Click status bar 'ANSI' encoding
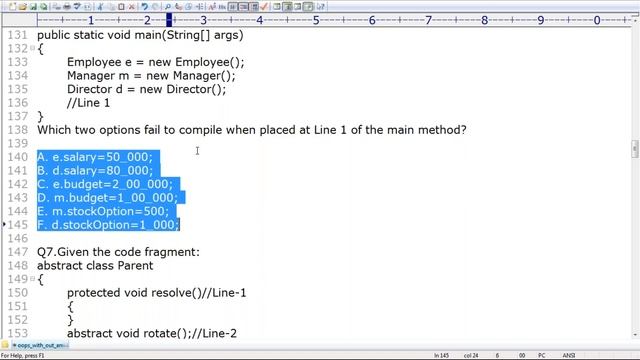The height and width of the screenshot is (360, 640). [x=569, y=356]
